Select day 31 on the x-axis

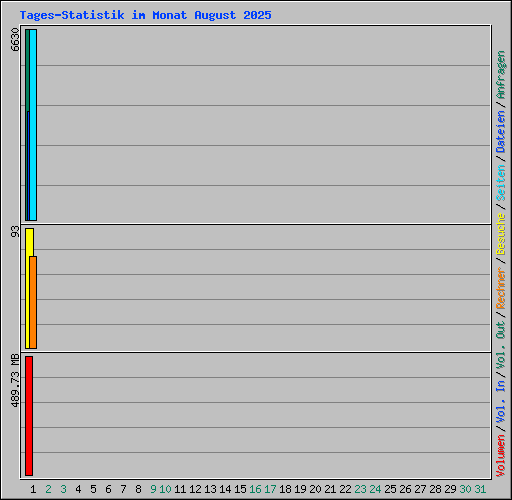[480, 489]
